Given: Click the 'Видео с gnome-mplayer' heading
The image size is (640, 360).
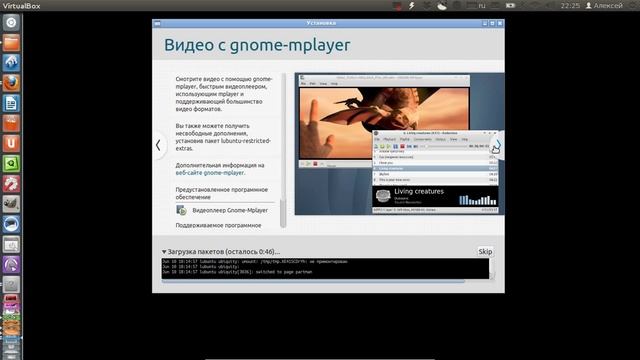Looking at the screenshot, I should point(257,45).
